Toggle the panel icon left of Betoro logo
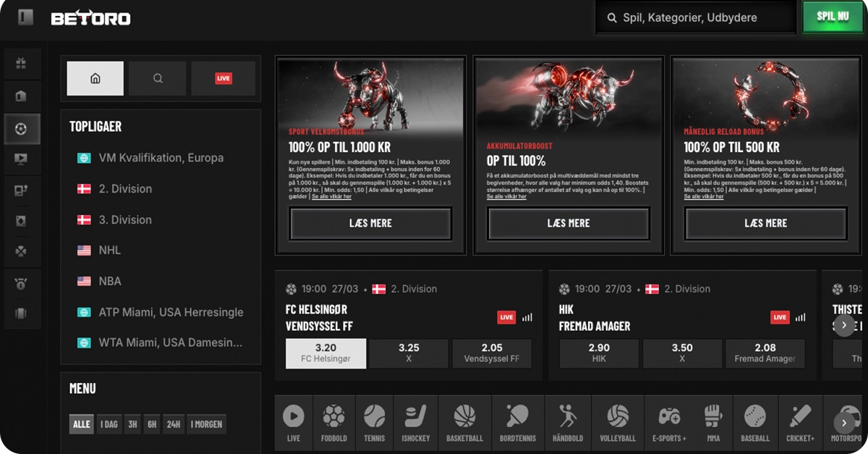The width and height of the screenshot is (868, 454). [26, 17]
